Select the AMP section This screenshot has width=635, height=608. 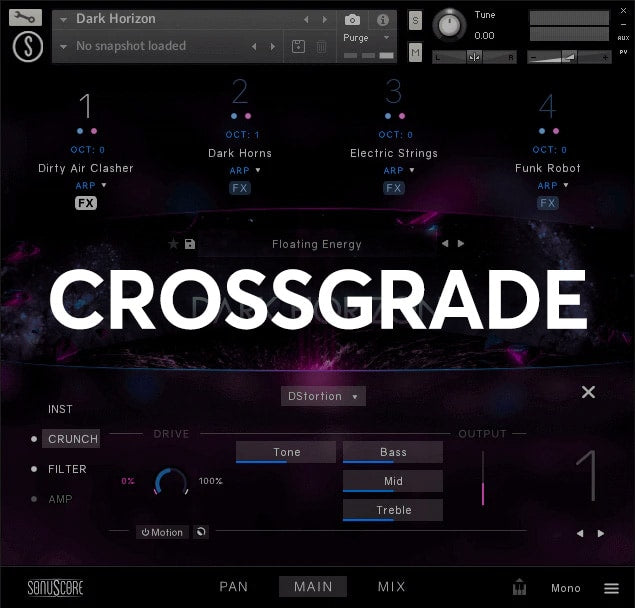60,499
